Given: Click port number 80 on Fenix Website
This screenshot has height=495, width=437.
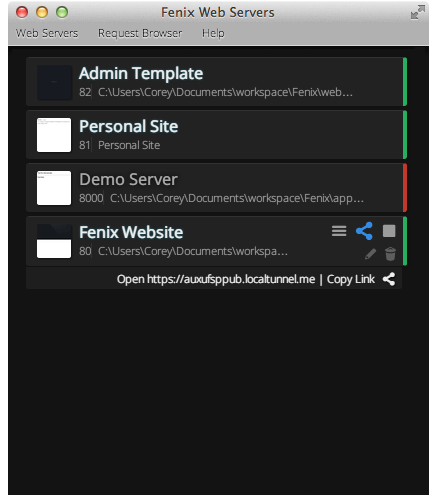Looking at the screenshot, I should tap(85, 251).
